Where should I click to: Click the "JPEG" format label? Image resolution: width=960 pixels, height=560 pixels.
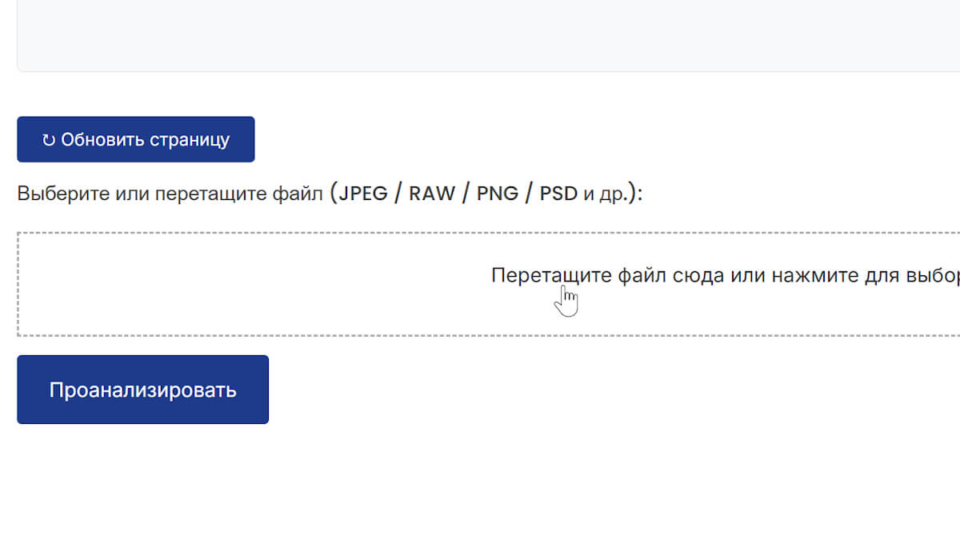pos(364,194)
